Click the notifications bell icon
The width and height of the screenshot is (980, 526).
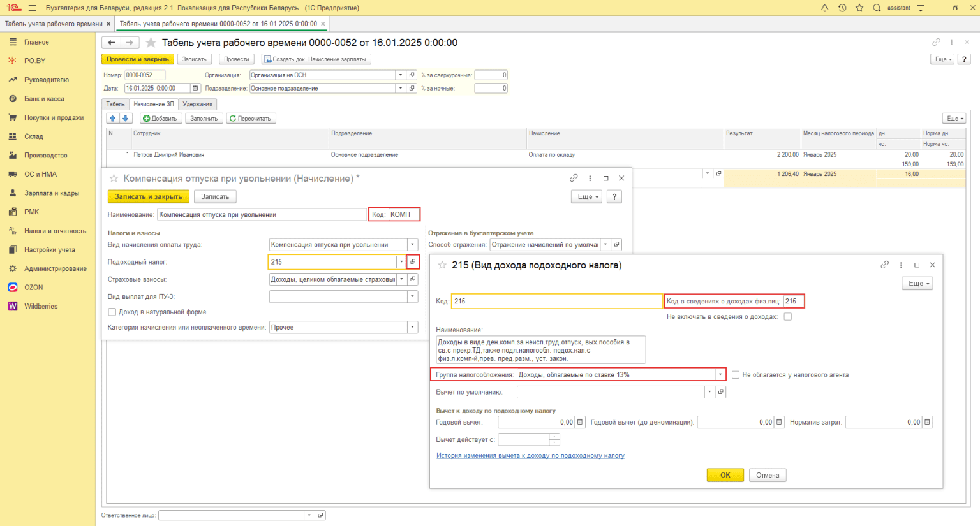(x=824, y=8)
